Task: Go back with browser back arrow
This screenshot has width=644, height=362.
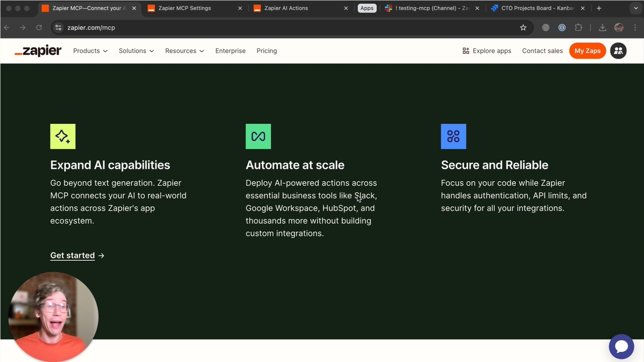Action: pyautogui.click(x=7, y=27)
